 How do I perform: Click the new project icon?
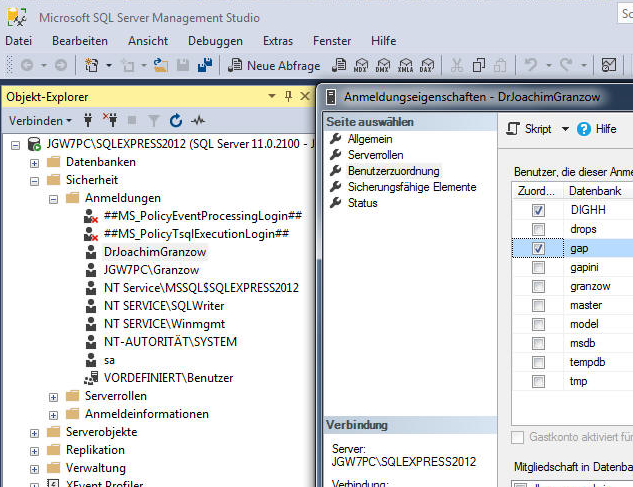pyautogui.click(x=92, y=65)
